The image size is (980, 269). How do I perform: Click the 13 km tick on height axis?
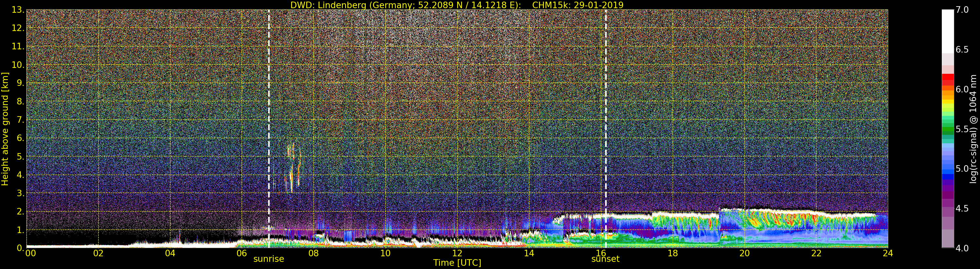tap(18, 10)
